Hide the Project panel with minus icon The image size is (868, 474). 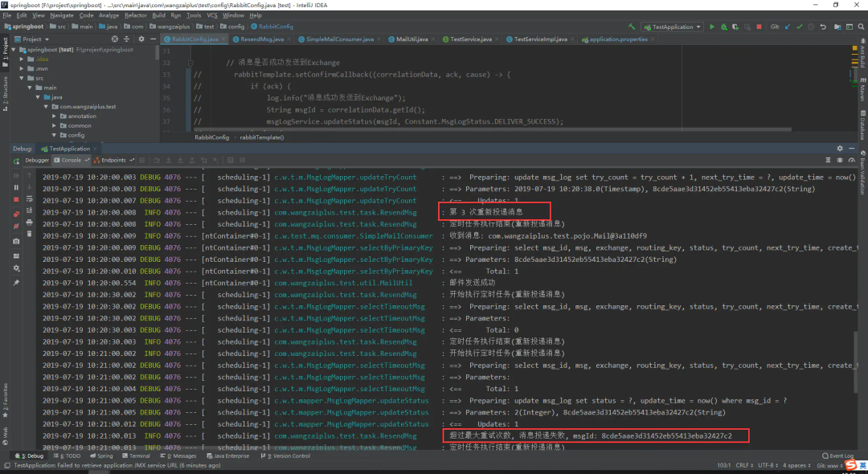[153, 39]
